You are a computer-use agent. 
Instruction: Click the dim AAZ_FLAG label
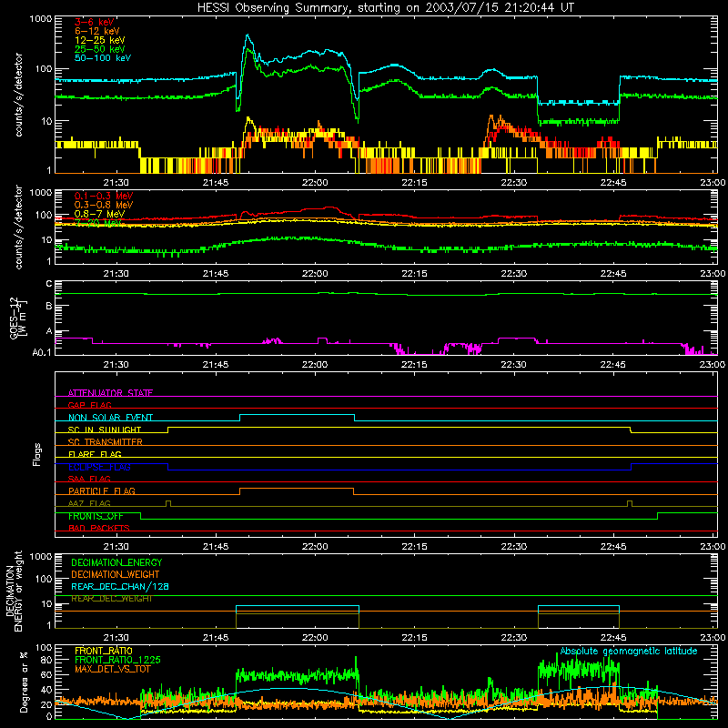pos(89,503)
